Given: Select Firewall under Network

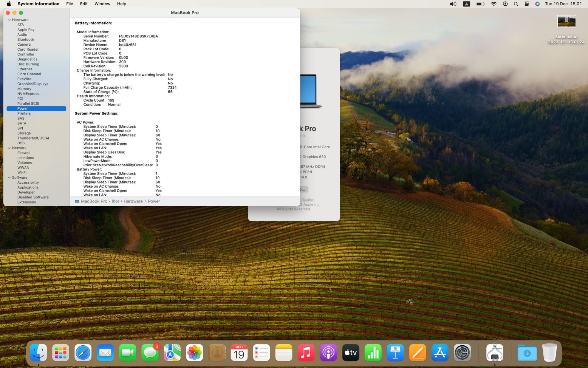Looking at the screenshot, I should (x=24, y=153).
